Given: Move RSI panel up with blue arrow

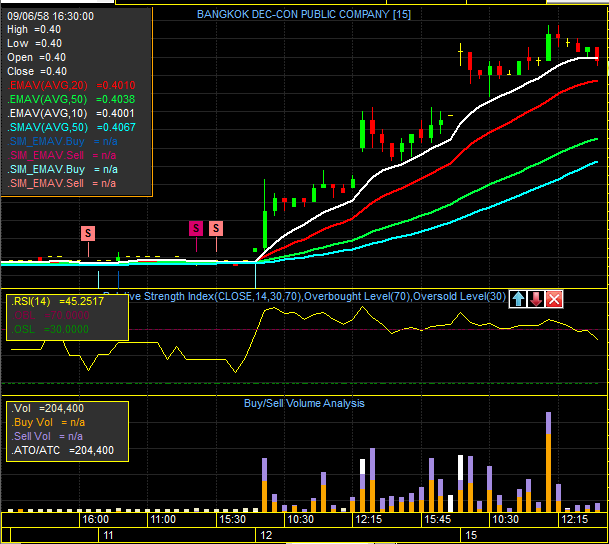Looking at the screenshot, I should pyautogui.click(x=518, y=299).
